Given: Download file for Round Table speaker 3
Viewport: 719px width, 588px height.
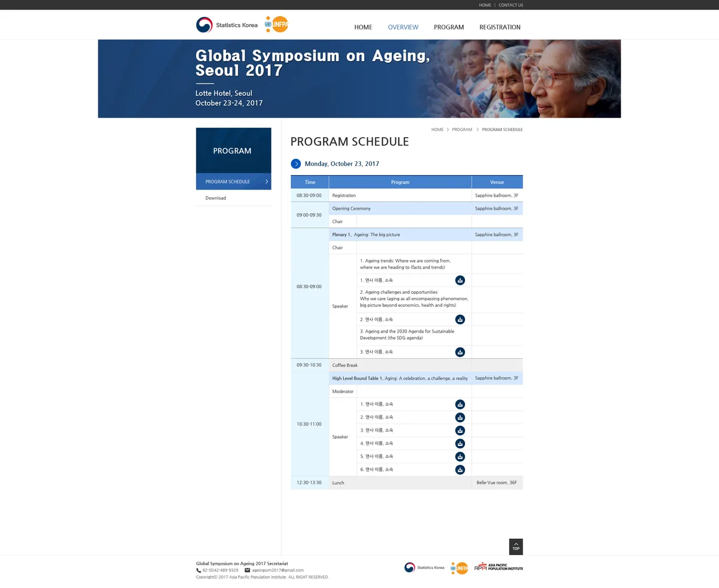Looking at the screenshot, I should point(460,430).
